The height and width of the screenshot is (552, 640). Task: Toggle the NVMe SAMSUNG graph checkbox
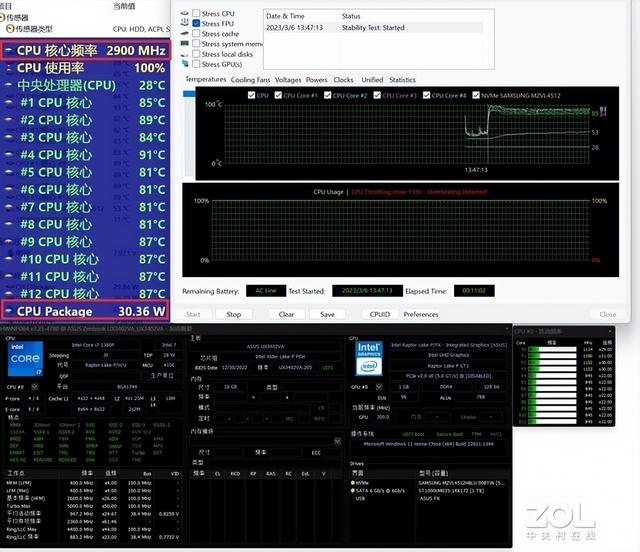[476, 95]
